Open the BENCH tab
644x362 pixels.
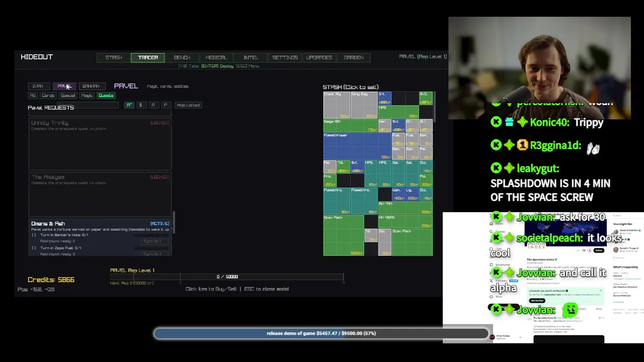182,57
